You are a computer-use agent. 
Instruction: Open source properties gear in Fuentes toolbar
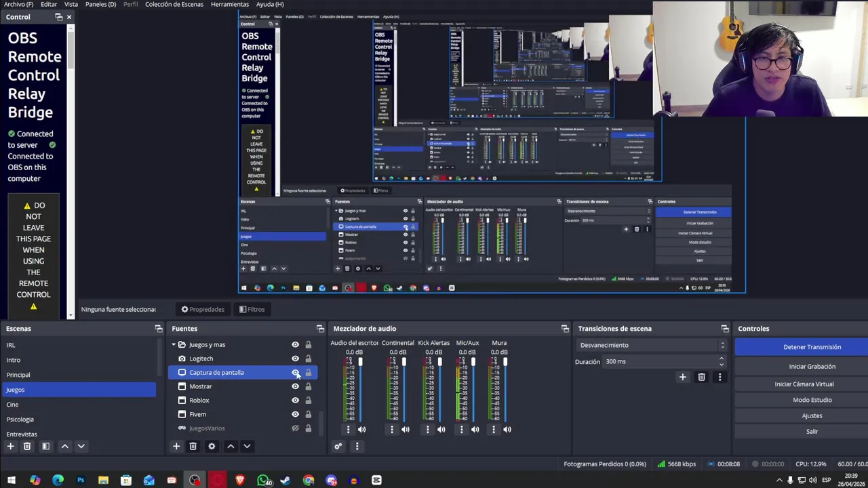tap(212, 446)
